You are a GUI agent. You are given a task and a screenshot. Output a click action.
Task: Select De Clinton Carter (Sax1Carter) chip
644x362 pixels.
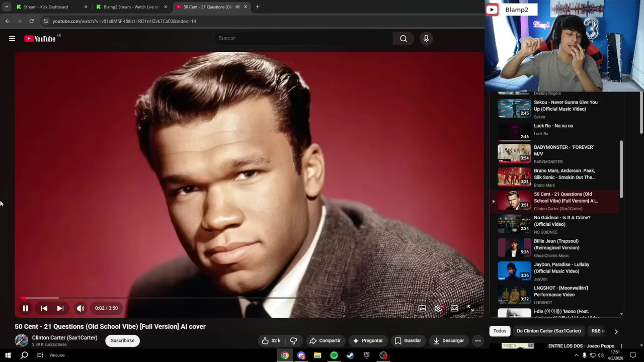pyautogui.click(x=549, y=331)
